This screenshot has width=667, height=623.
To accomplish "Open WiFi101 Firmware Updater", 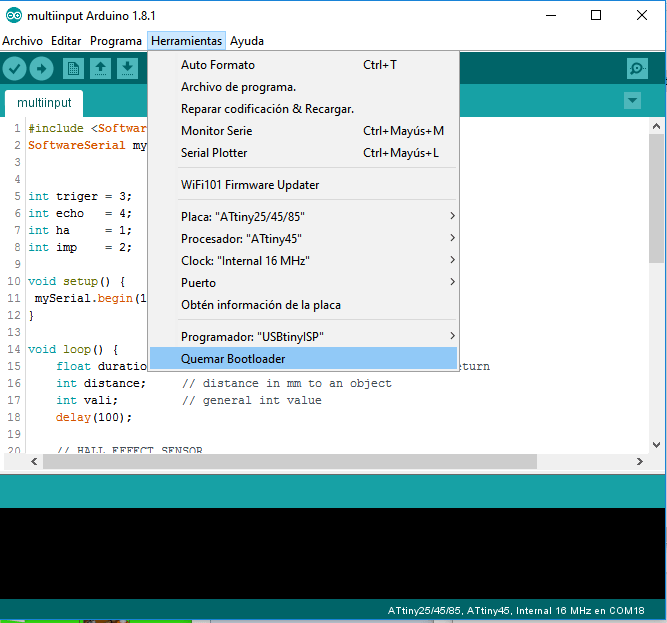I will [303, 185].
